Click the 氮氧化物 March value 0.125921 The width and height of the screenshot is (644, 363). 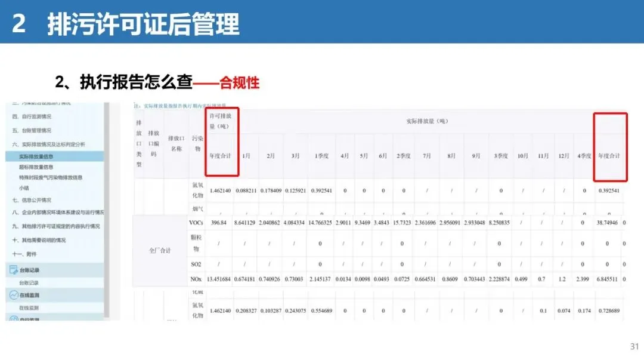point(295,190)
